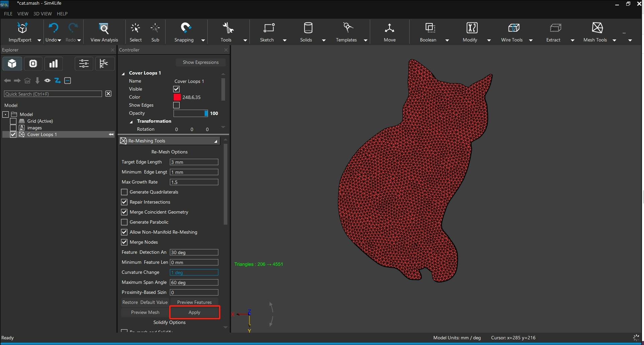This screenshot has height=345, width=644.
Task: Click the Wire Tools icon
Action: [513, 28]
